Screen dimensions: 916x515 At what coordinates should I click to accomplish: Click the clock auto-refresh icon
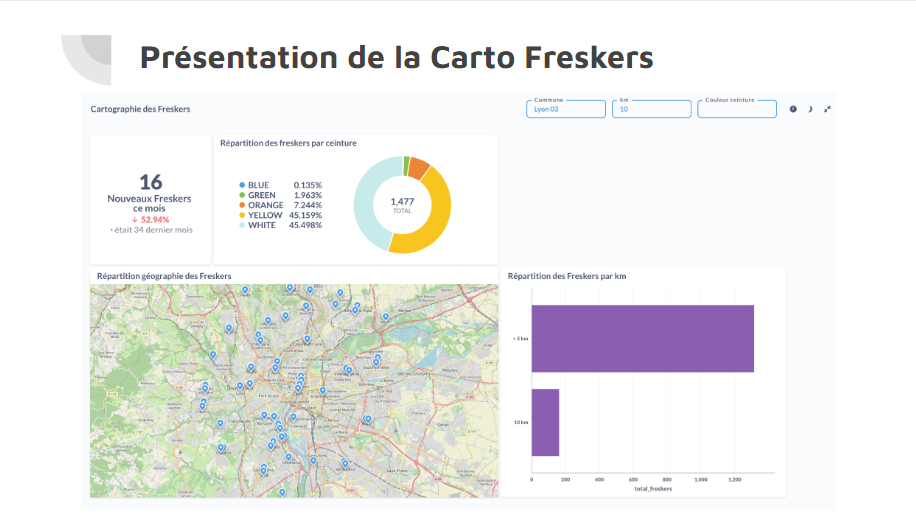pos(793,109)
